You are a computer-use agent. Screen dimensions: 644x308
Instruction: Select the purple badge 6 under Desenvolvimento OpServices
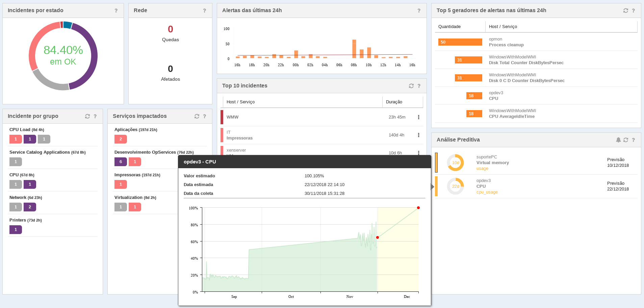121,162
